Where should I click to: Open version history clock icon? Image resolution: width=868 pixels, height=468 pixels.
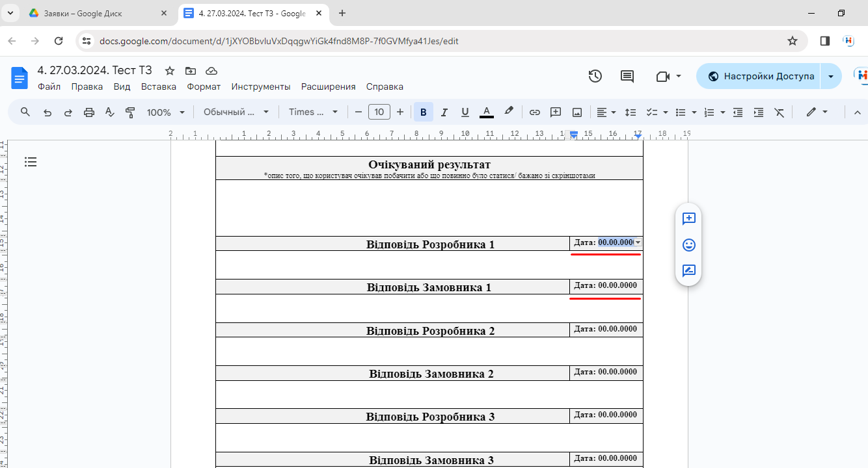pos(595,77)
